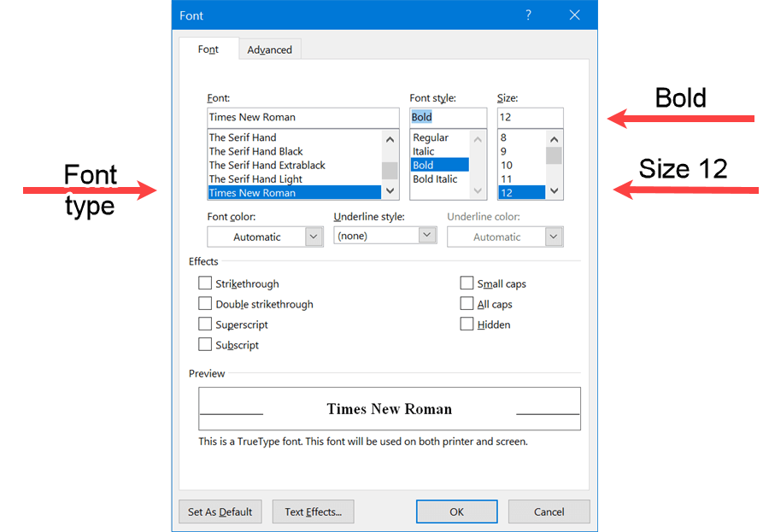Click the Times New Roman preview box

click(390, 408)
